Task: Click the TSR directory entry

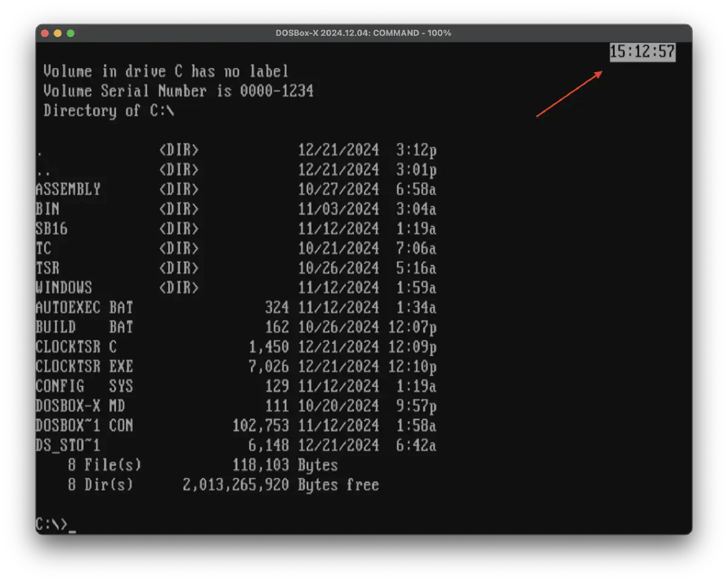Action: [48, 268]
